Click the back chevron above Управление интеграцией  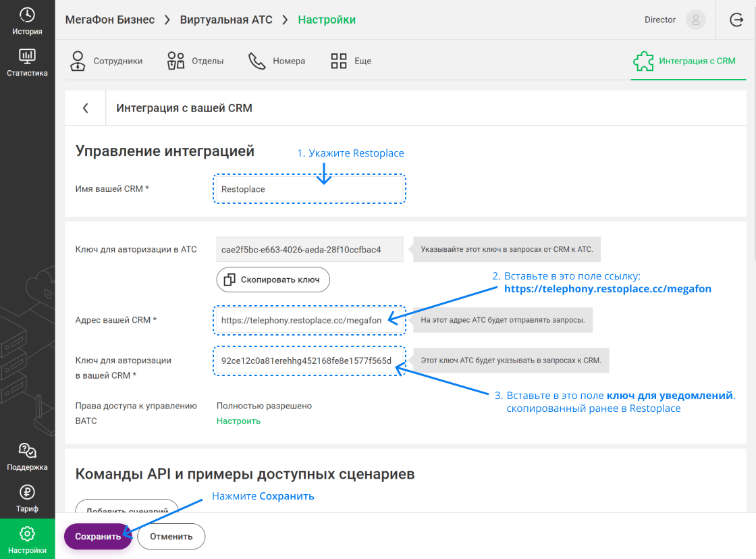[x=85, y=107]
